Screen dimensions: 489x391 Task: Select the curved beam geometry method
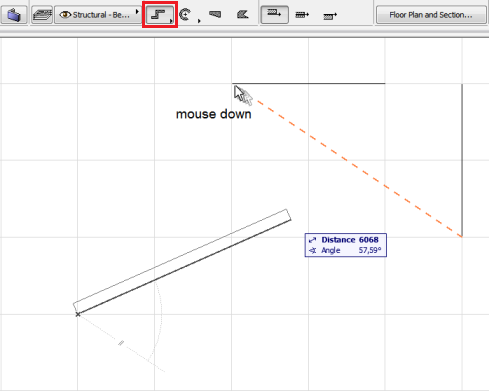[185, 15]
